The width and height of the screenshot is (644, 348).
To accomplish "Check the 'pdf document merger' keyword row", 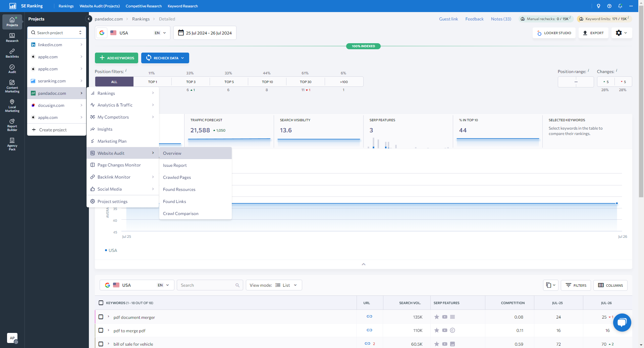I will [x=101, y=317].
